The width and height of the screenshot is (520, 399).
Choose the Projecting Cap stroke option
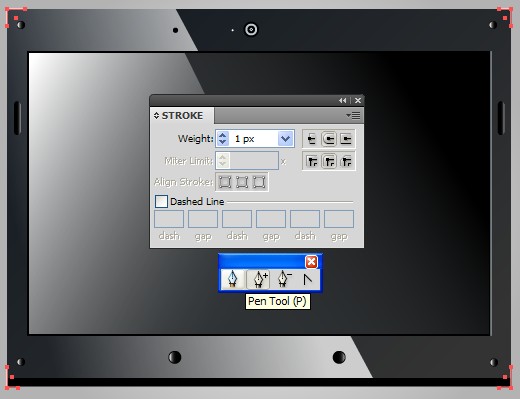click(346, 139)
